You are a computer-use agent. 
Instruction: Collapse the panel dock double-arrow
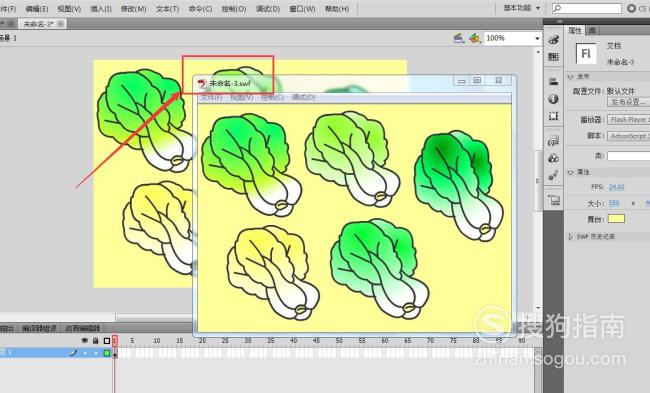tap(560, 21)
